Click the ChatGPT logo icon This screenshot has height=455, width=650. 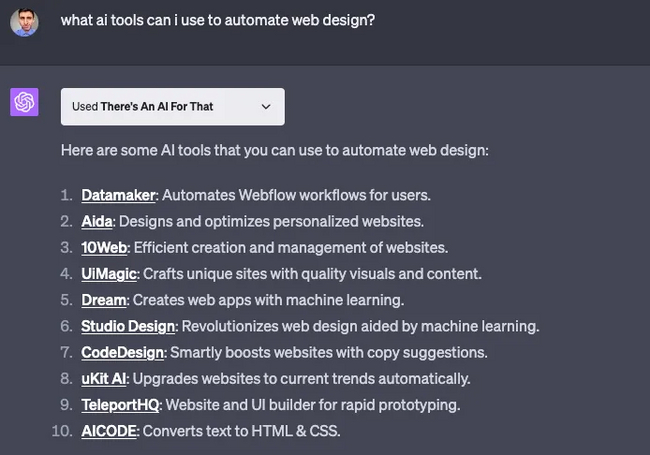coord(24,102)
